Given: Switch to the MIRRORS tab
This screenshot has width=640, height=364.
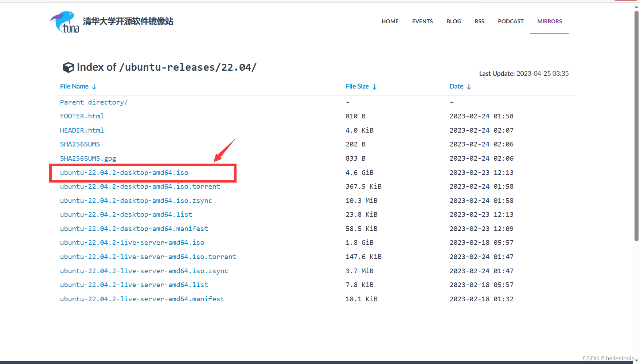Looking at the screenshot, I should pos(550,21).
